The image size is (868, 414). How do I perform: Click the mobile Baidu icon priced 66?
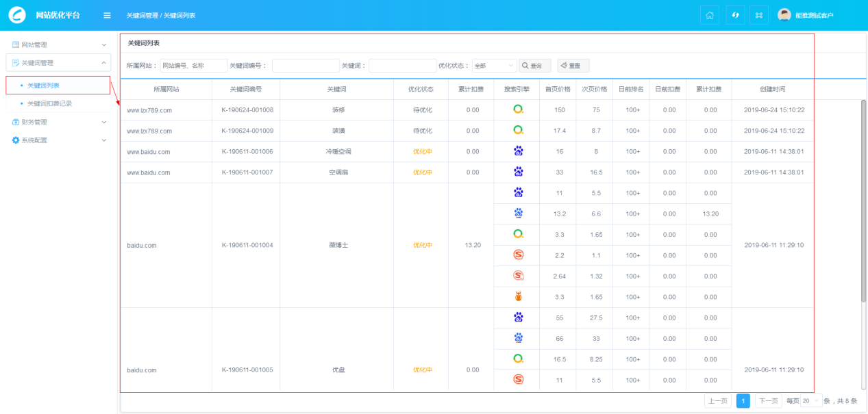pos(519,338)
